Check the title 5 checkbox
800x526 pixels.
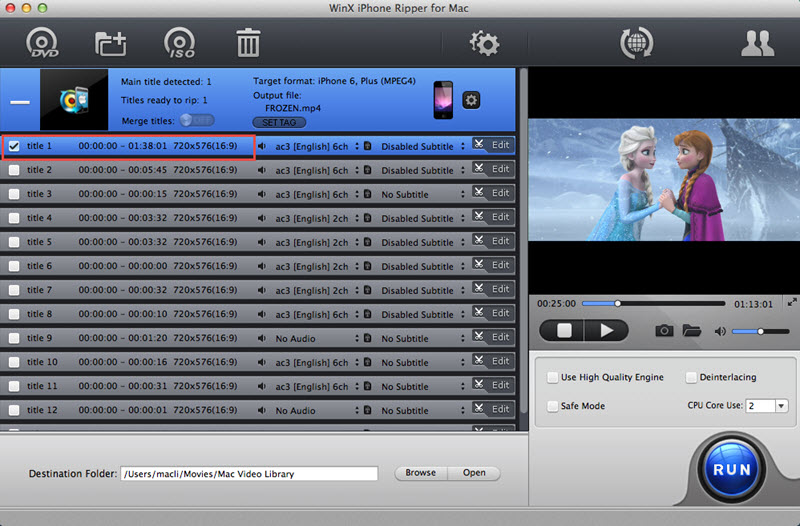click(14, 242)
